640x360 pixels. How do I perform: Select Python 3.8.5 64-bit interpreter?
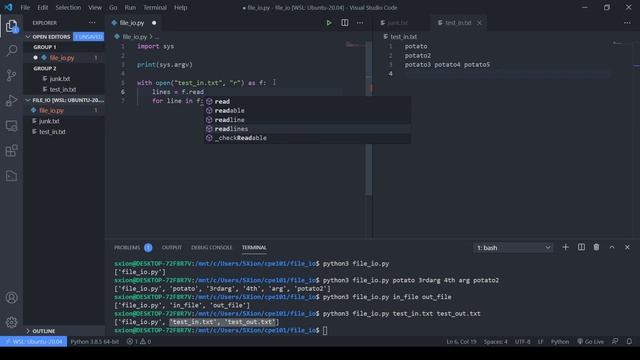pyautogui.click(x=95, y=342)
